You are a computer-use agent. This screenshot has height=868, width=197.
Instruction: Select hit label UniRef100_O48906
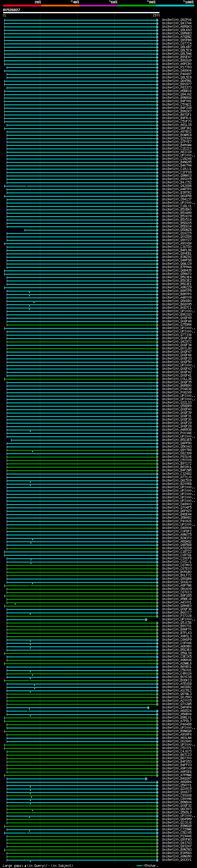point(176,528)
